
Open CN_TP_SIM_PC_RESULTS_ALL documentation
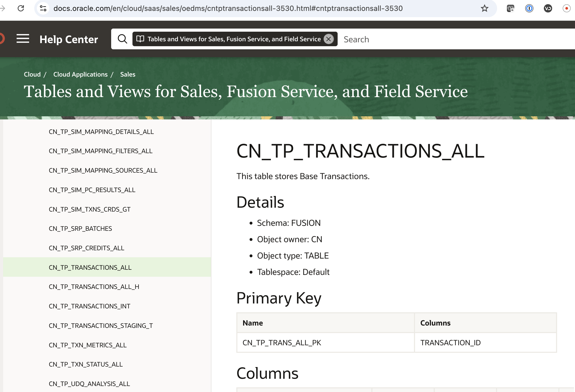(92, 190)
